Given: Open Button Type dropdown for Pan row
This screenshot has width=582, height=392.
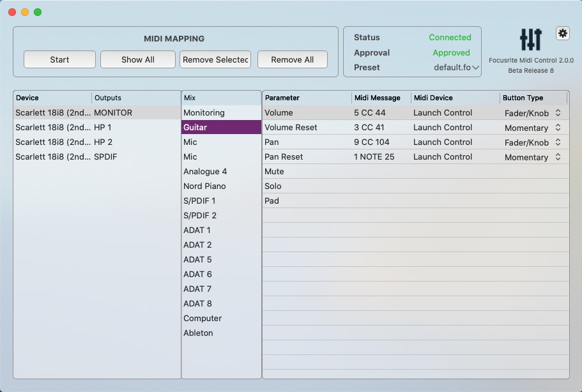Looking at the screenshot, I should coord(533,142).
